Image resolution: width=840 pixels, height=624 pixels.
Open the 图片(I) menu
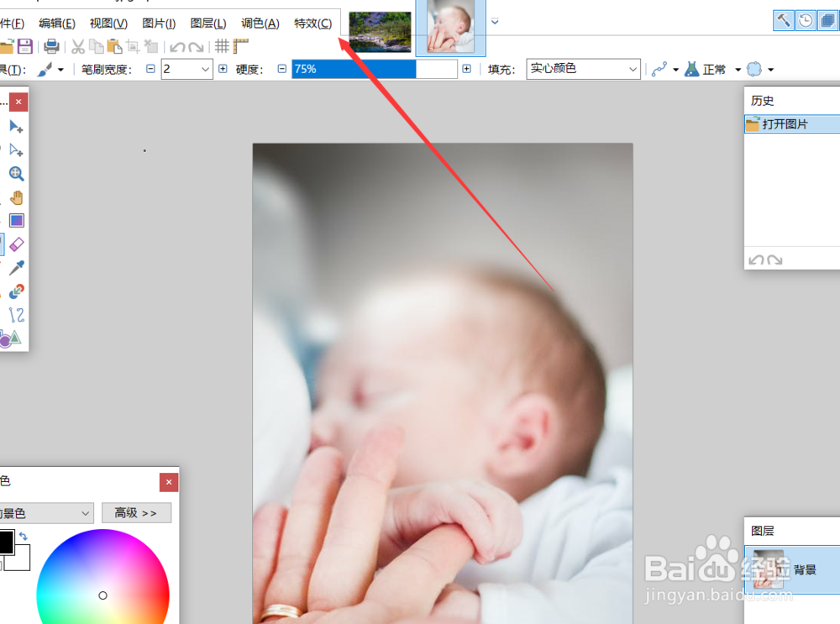(159, 24)
